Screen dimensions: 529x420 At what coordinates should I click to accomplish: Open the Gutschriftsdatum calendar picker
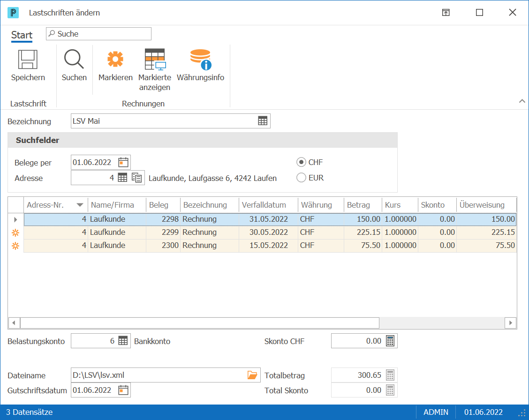(123, 390)
